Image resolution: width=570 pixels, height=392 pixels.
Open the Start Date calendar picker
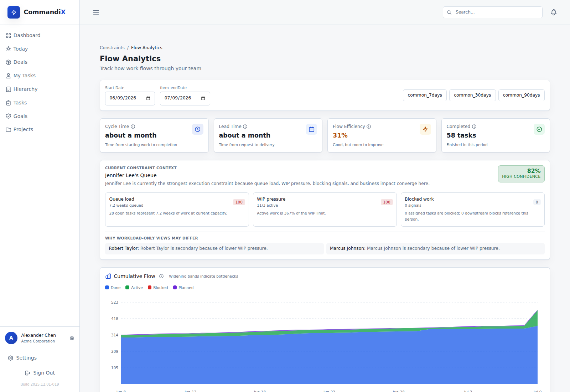148,98
